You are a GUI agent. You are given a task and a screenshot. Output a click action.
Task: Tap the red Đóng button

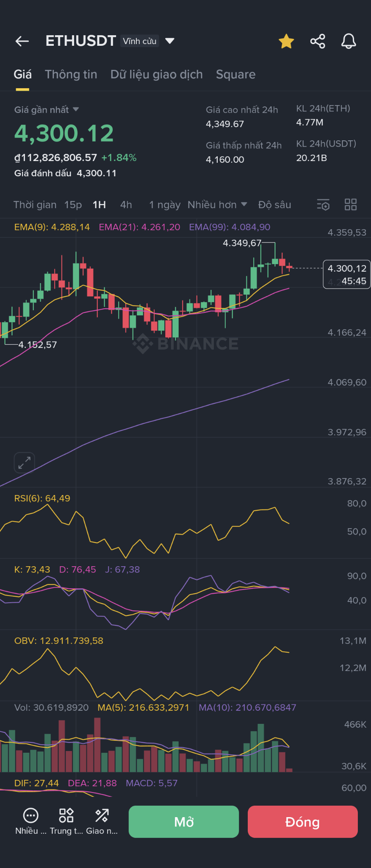click(x=303, y=822)
